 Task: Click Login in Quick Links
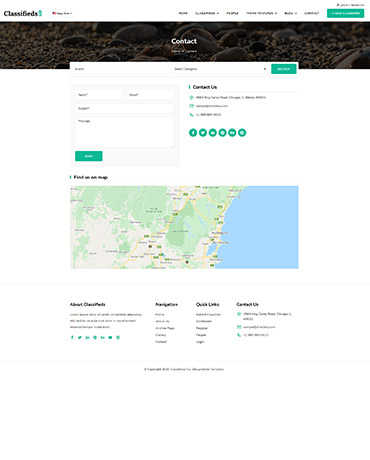tap(200, 342)
